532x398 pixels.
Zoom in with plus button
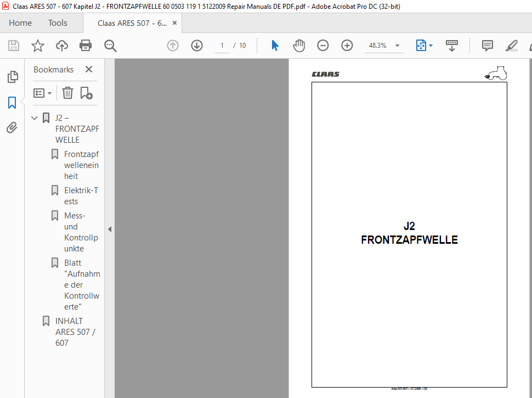pos(347,46)
